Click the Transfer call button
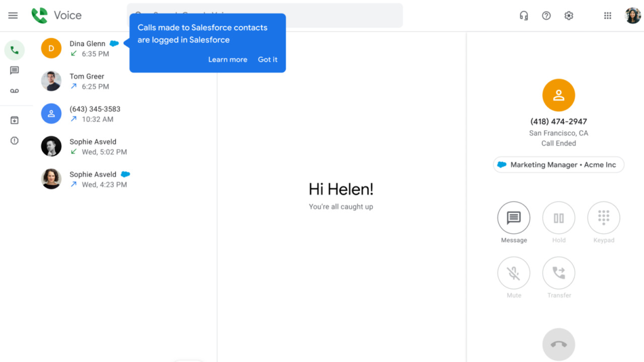The image size is (644, 362). (x=558, y=273)
